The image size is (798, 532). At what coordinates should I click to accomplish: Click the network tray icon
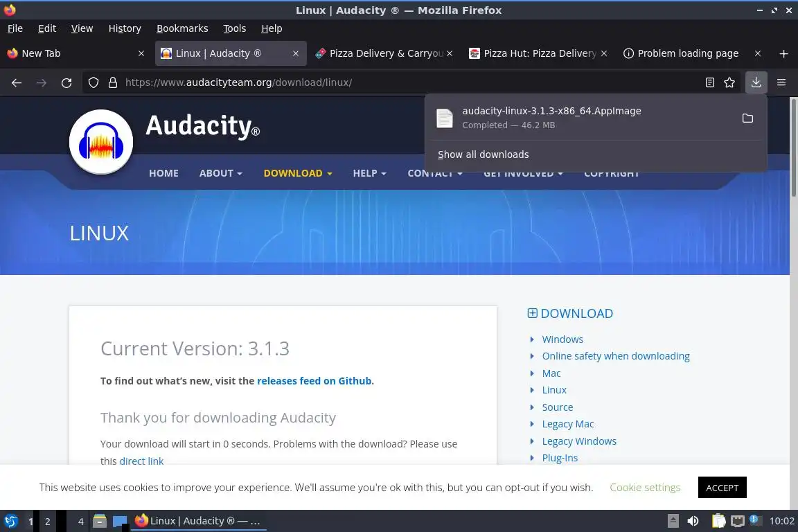click(x=737, y=522)
